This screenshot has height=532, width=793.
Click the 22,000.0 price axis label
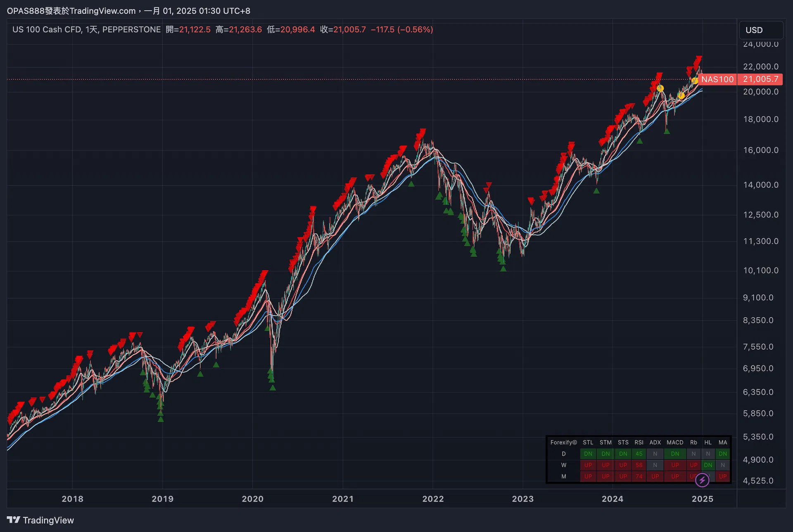pos(761,67)
